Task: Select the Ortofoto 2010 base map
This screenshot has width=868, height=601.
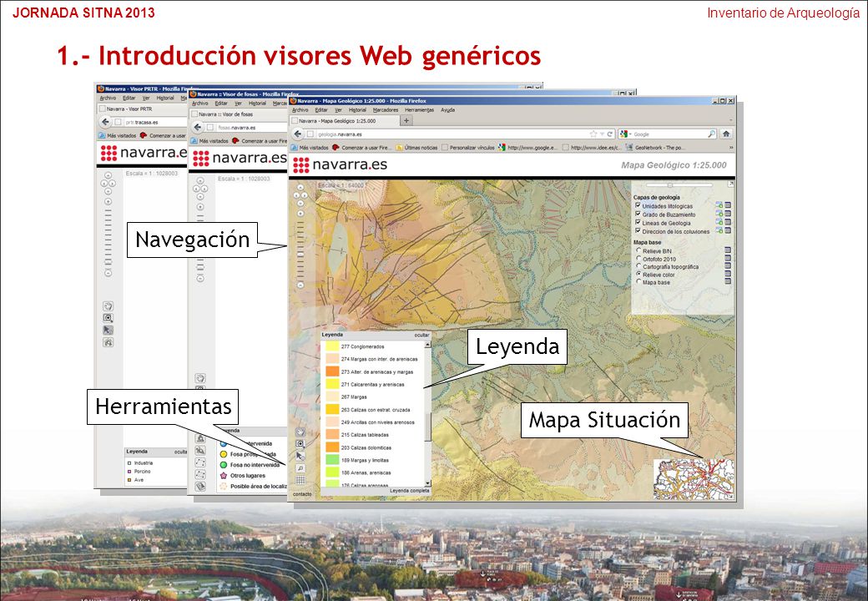Action: pyautogui.click(x=638, y=258)
